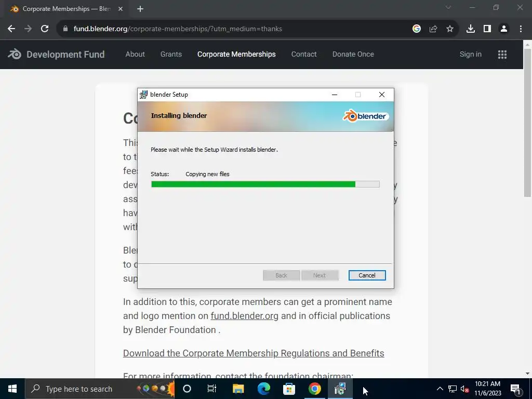This screenshot has height=399, width=532.
Task: Bookmark this tab with the star icon
Action: pos(450,29)
